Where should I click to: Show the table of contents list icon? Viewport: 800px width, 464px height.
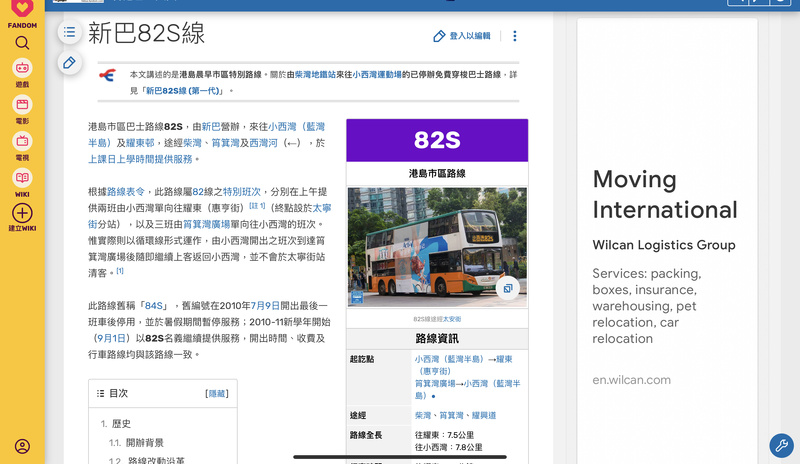69,33
